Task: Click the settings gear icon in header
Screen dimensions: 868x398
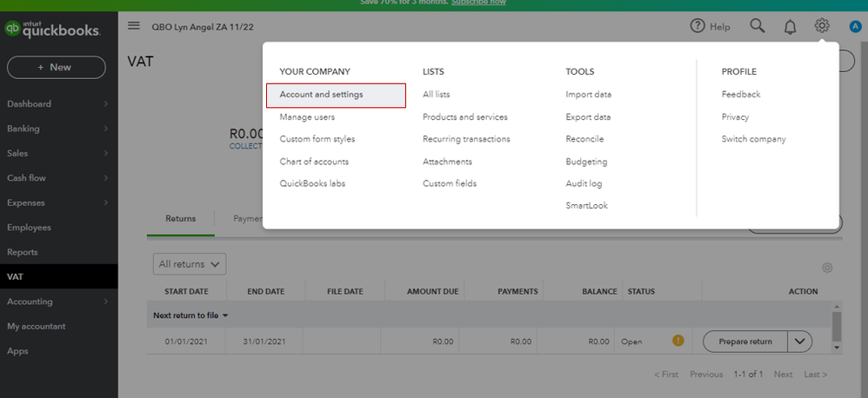Action: tap(822, 25)
